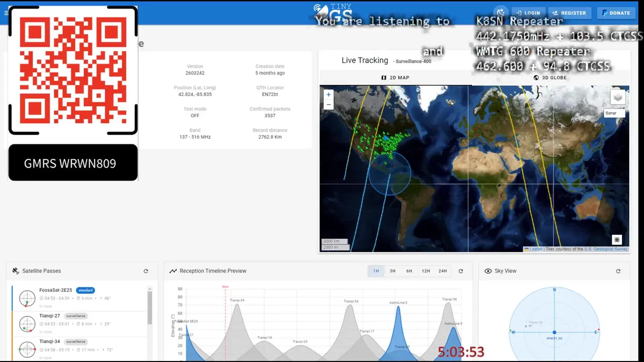Click the Confirmed packets value 3537
This screenshot has width=644, height=362.
click(270, 116)
